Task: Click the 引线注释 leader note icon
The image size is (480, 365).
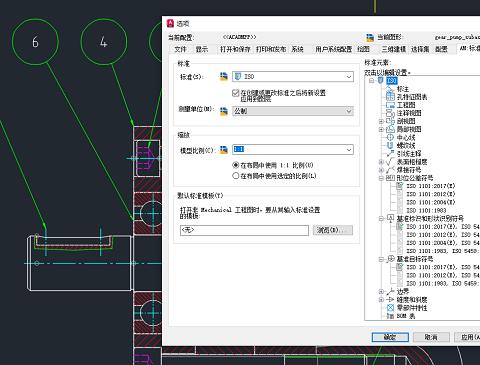Action: (390, 154)
